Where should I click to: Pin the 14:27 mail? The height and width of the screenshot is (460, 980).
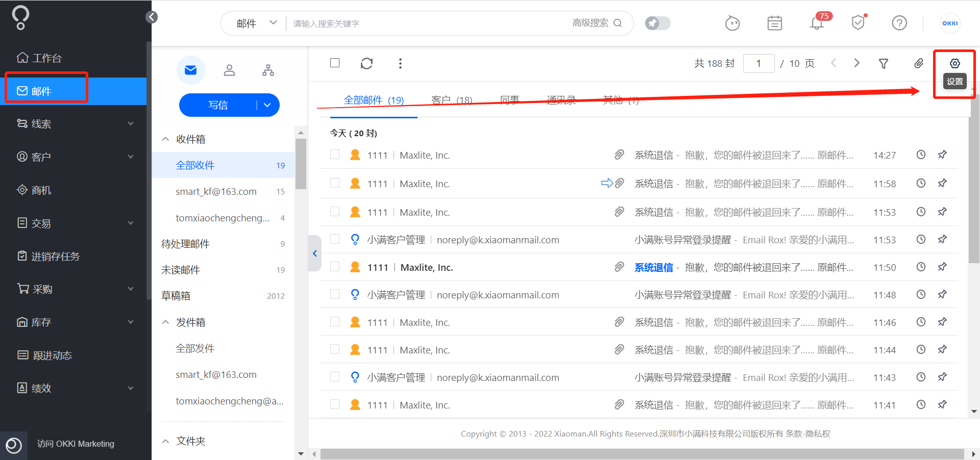pos(942,155)
